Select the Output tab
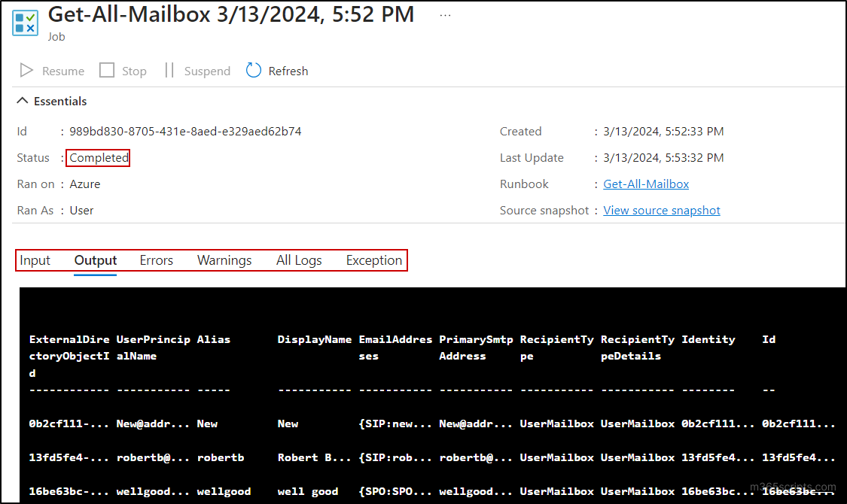Viewport: 847px width, 504px height. [x=95, y=260]
